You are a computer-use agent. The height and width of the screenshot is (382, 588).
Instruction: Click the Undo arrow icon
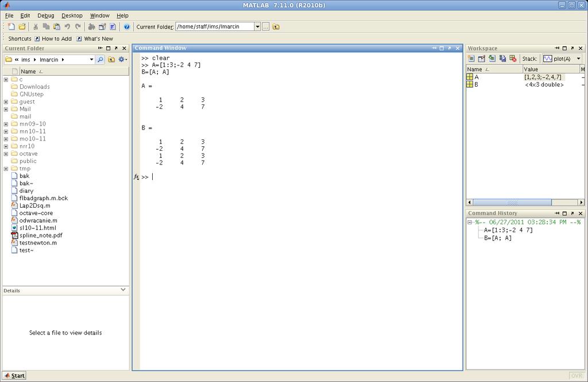tap(67, 26)
